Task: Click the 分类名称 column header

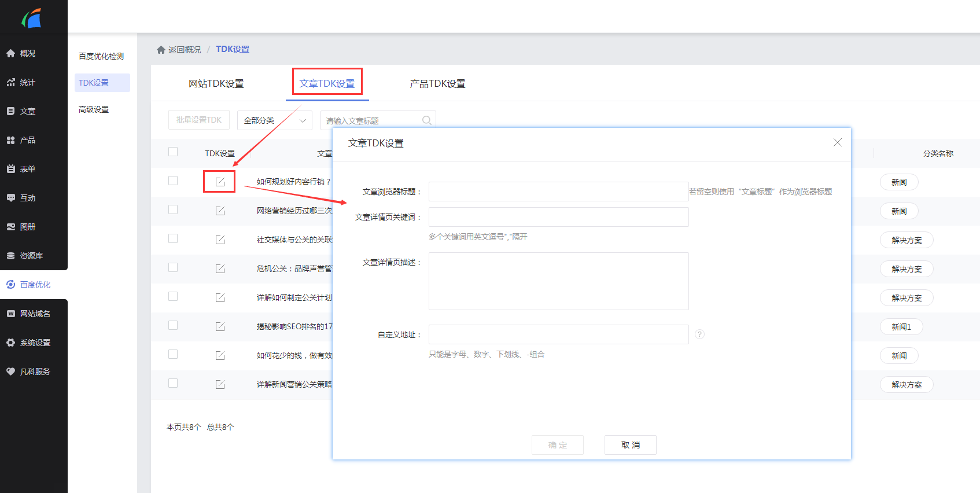Action: click(938, 153)
